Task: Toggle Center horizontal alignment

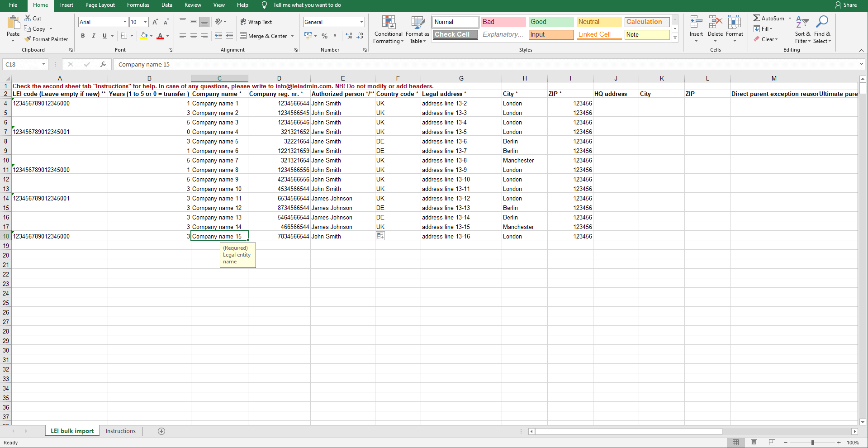Action: 194,36
